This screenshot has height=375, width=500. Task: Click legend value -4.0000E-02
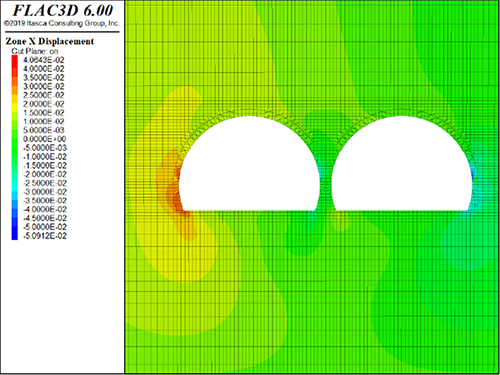[45, 209]
